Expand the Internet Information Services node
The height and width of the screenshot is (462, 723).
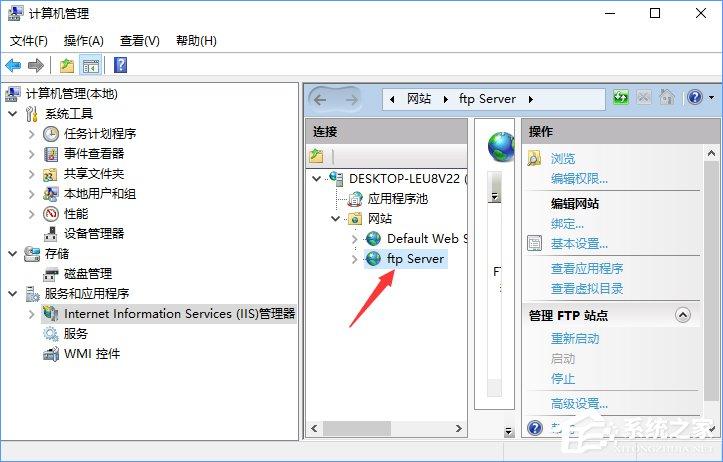[x=31, y=314]
